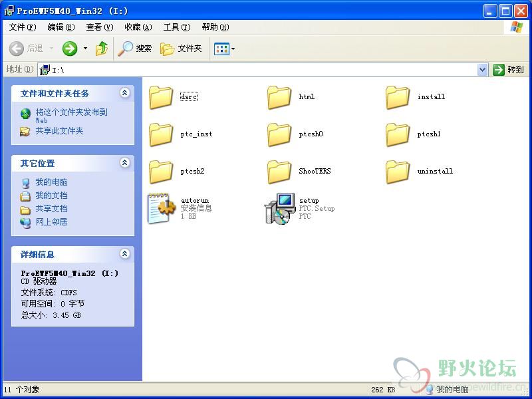Click the Back (后退) toolbar button
Image resolution: width=532 pixels, height=399 pixels.
click(x=27, y=49)
